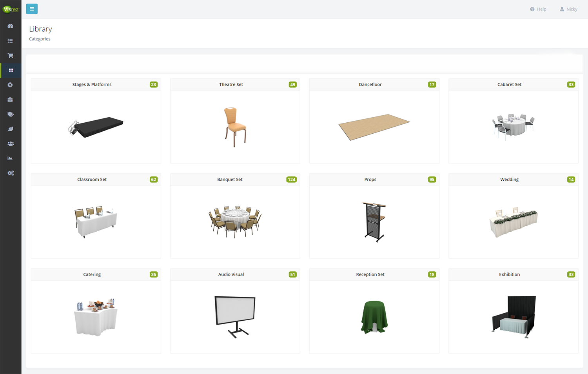The image size is (588, 374).
Task: Open the Nicky user menu
Action: pos(568,9)
